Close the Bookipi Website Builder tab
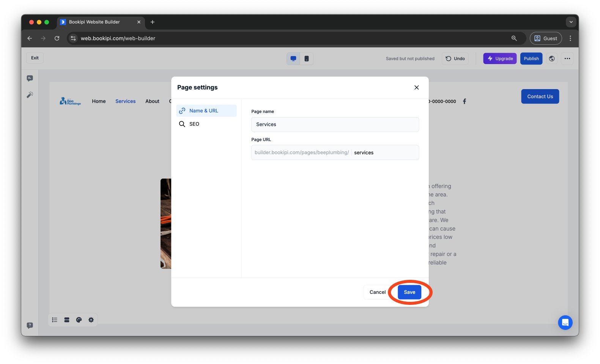Image resolution: width=600 pixels, height=364 pixels. pyautogui.click(x=139, y=22)
